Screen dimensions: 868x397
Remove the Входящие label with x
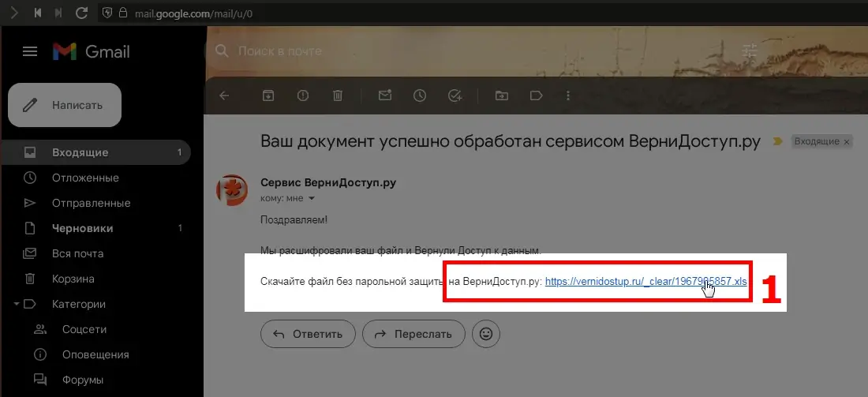(x=847, y=142)
